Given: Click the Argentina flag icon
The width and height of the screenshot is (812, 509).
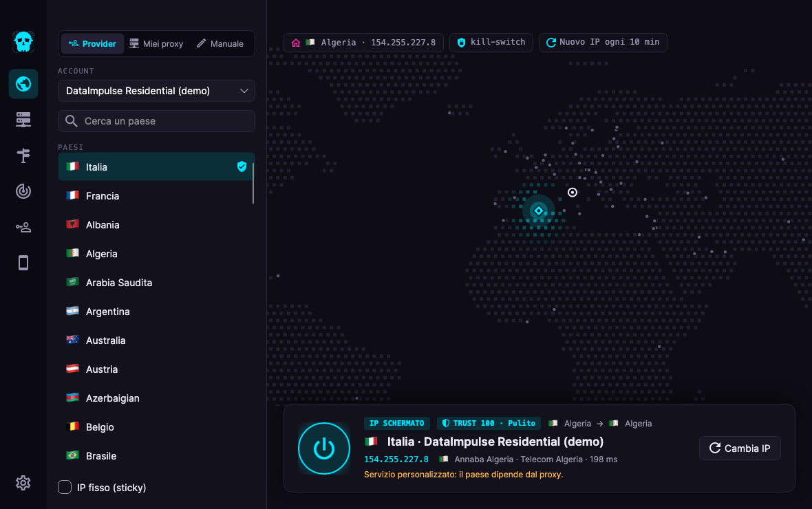Looking at the screenshot, I should [72, 311].
